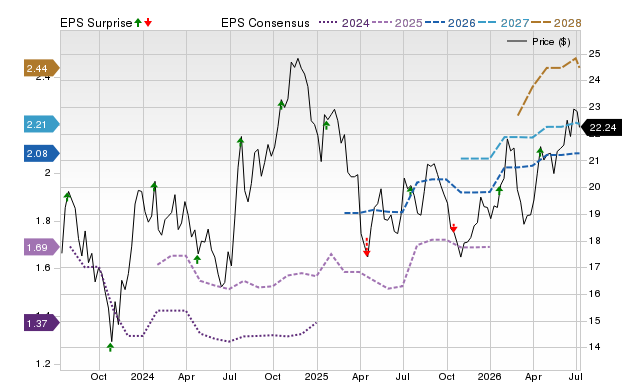Select the green surprise arrow at the chart's far-left start
Image resolution: width=640 pixels, height=382 pixels.
pyautogui.click(x=68, y=196)
